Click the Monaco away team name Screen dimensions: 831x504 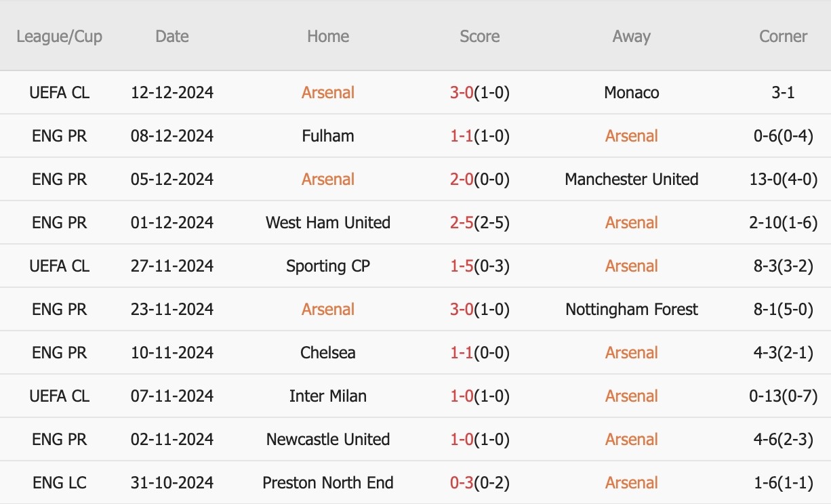(632, 92)
